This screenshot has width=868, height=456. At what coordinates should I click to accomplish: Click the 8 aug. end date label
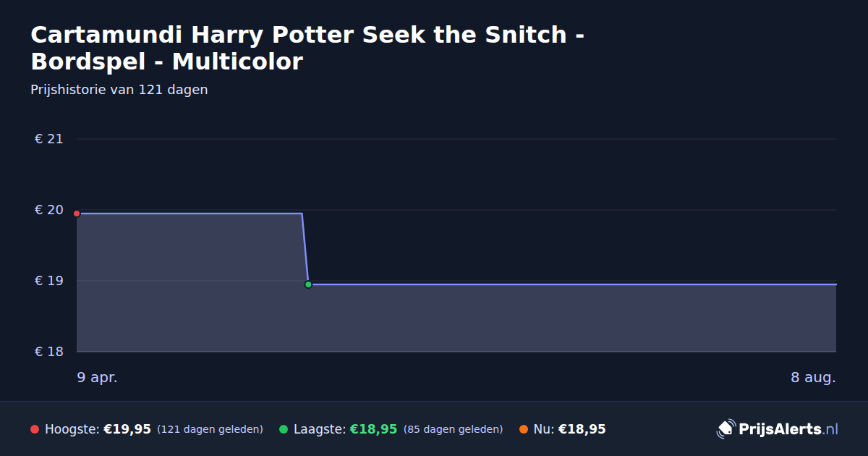click(x=813, y=377)
